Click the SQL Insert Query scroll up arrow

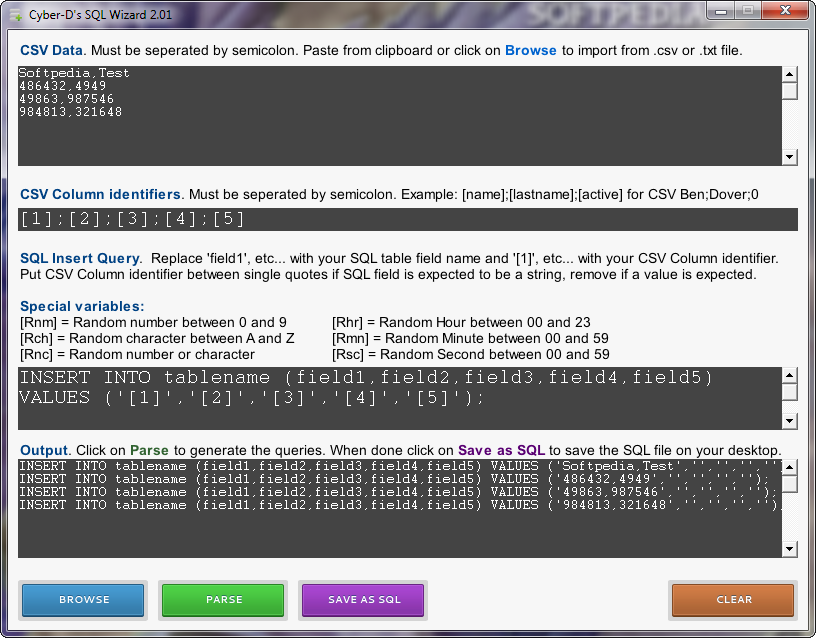point(789,375)
